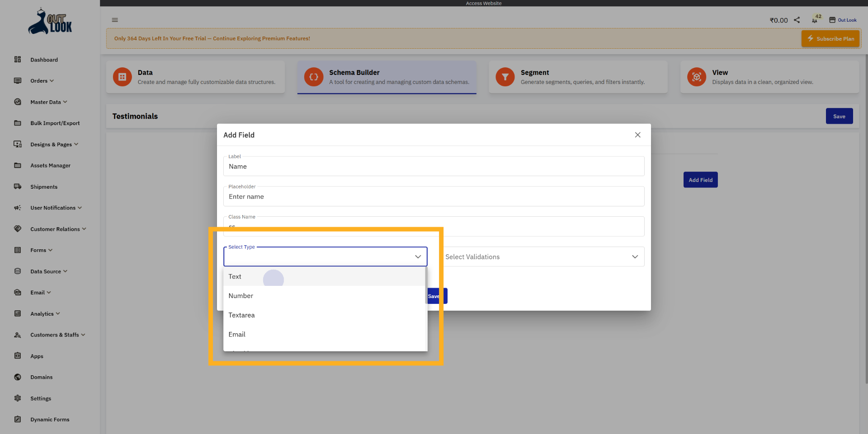Click the share icon in header
Viewport: 868px width, 434px height.
point(797,20)
